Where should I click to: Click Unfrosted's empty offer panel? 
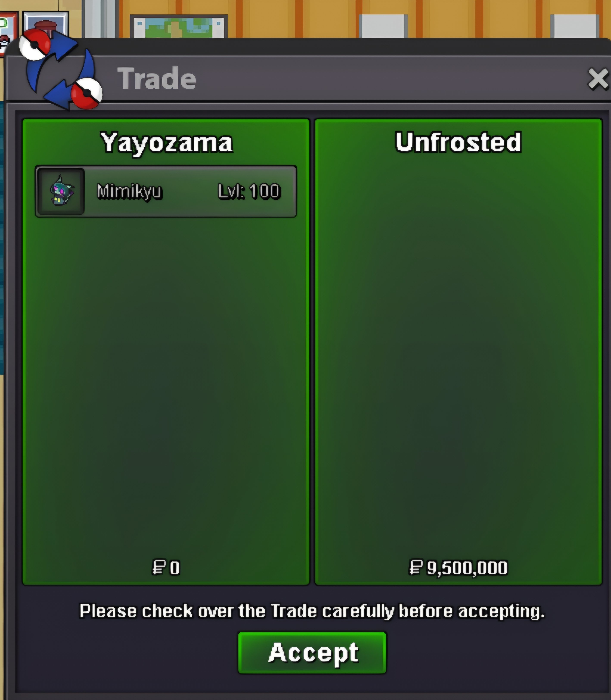click(x=458, y=351)
